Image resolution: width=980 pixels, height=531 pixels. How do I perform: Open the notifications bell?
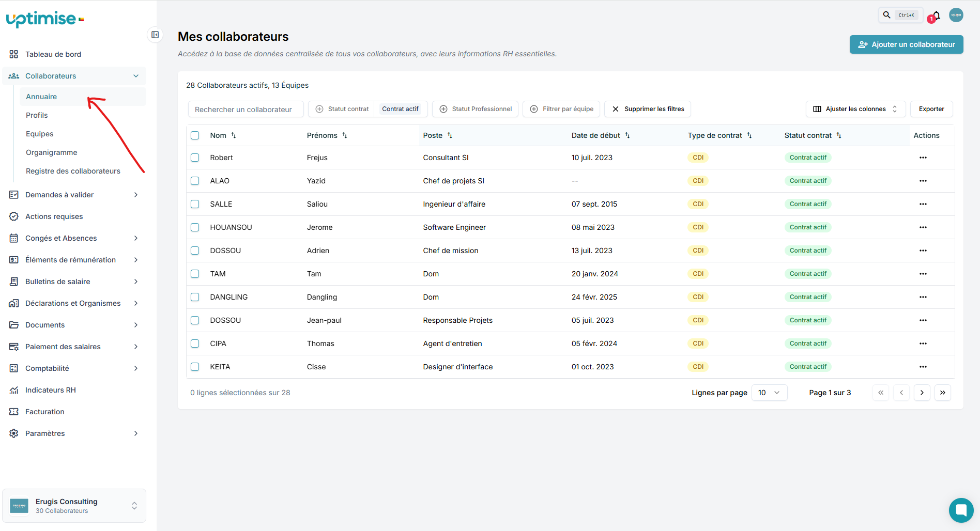936,15
